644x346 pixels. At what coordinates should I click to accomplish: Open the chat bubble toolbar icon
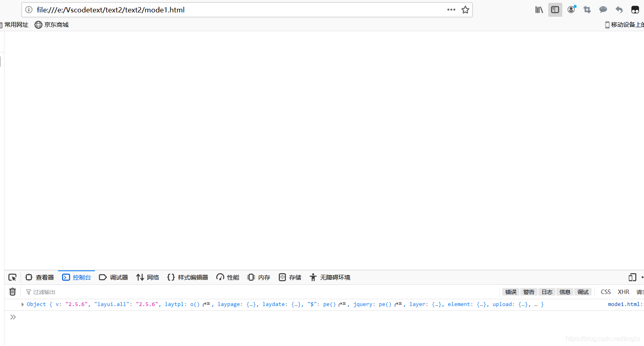[603, 10]
